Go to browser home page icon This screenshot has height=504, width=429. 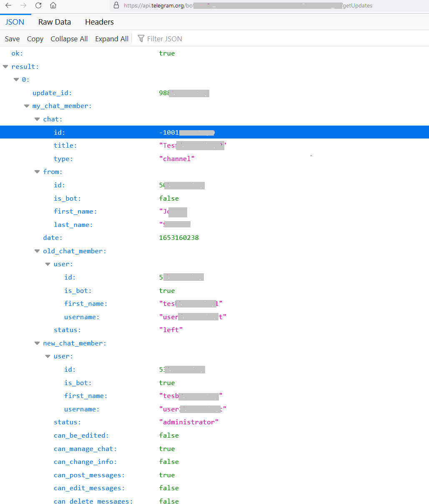pos(53,5)
